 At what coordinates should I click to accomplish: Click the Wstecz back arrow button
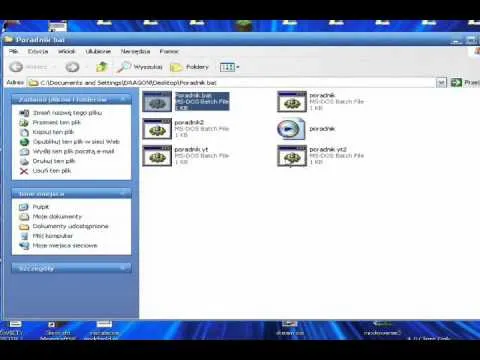16,67
